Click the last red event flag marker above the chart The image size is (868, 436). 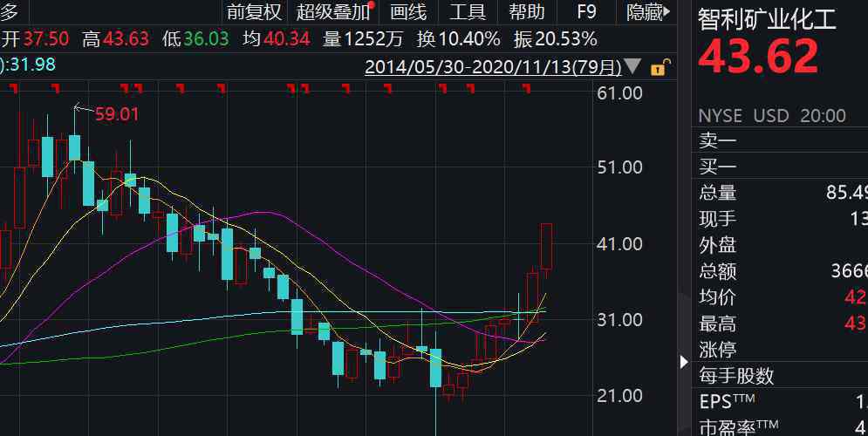click(526, 87)
